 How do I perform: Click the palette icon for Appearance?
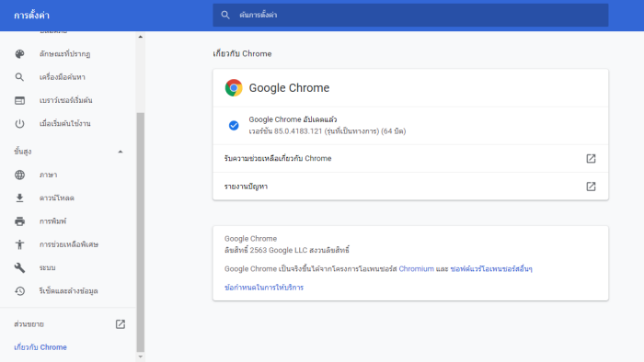pos(19,53)
